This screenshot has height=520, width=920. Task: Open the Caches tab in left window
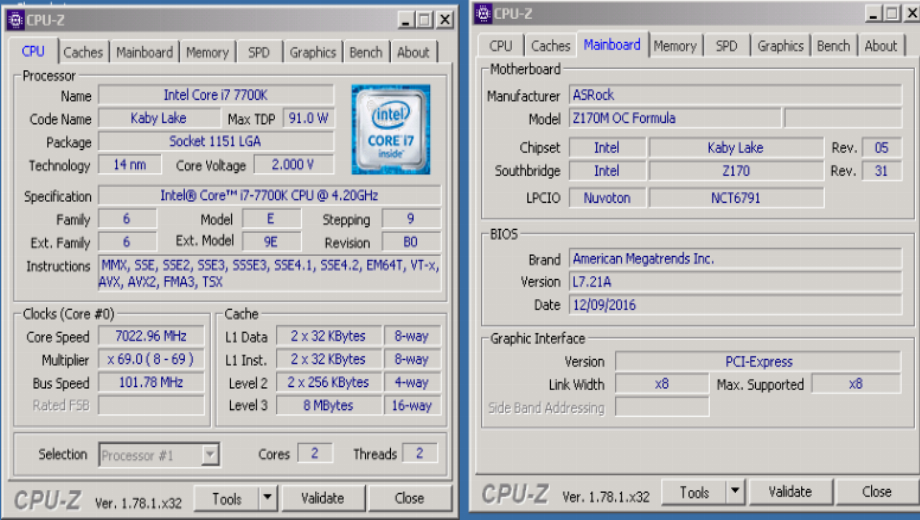[x=83, y=52]
